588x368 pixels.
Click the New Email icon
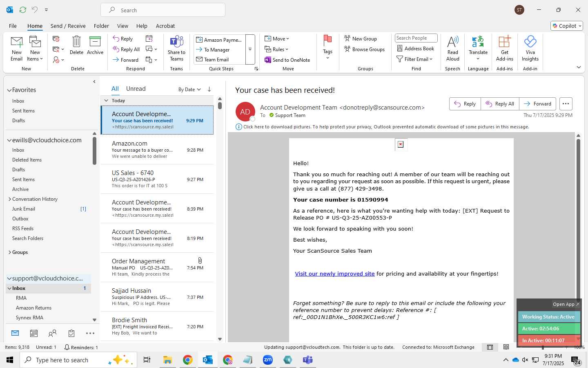(x=17, y=48)
